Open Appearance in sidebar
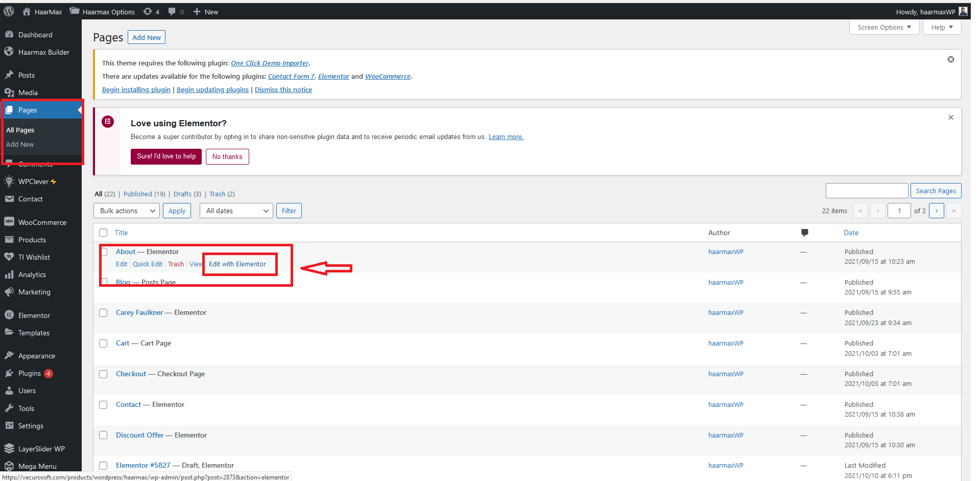Screen dimensions: 980x481 (37, 356)
